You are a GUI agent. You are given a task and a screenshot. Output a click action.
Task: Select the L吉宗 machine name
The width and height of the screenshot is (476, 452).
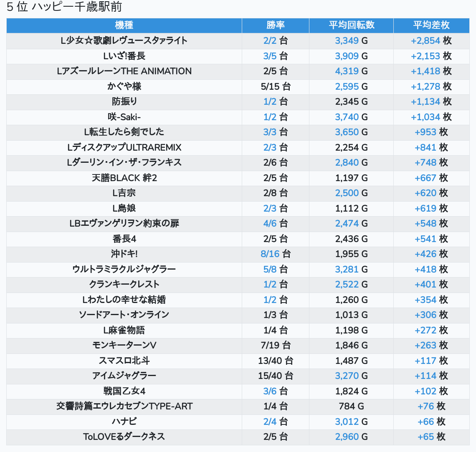click(x=124, y=193)
